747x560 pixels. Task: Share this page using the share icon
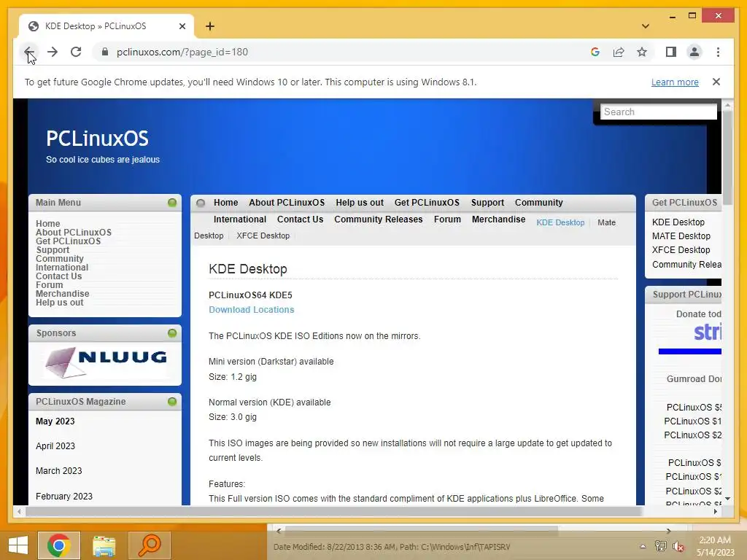point(619,52)
